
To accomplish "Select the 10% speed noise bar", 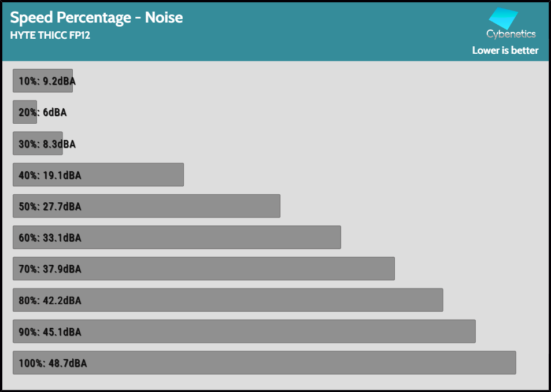I will [43, 81].
